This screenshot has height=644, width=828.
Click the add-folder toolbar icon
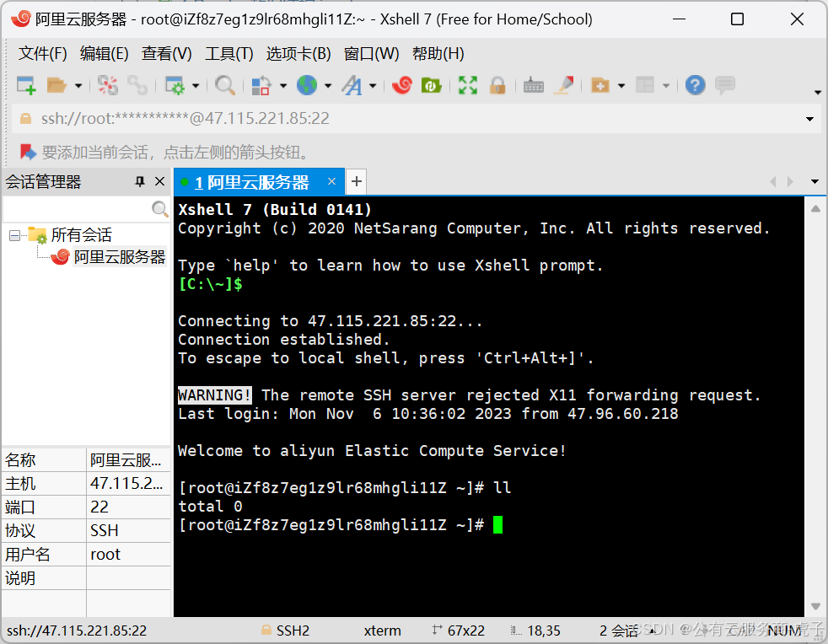[599, 85]
